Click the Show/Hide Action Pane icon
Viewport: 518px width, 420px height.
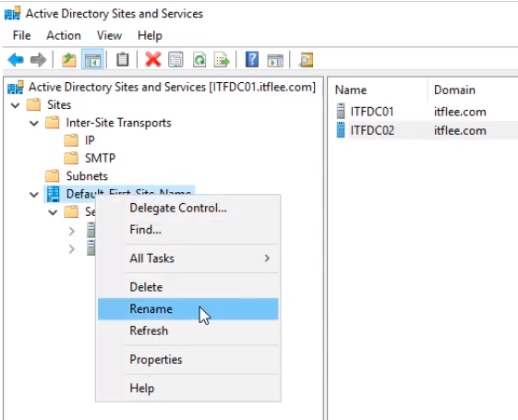pos(275,60)
